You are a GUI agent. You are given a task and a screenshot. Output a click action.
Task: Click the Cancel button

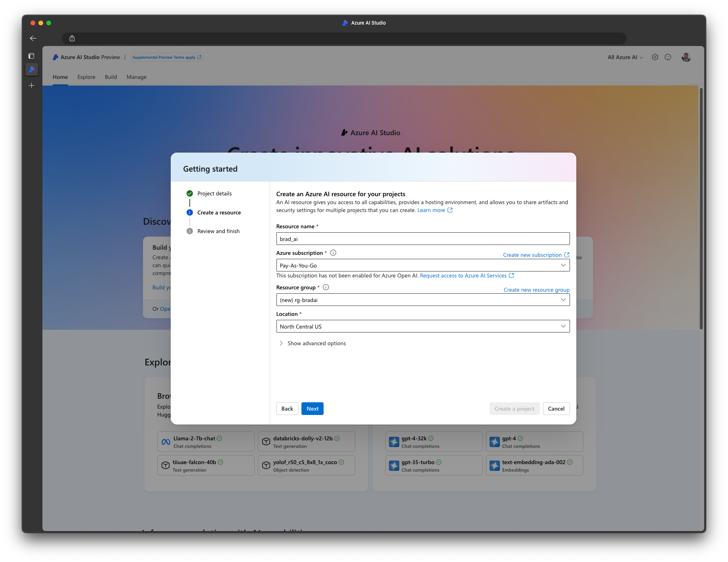pyautogui.click(x=556, y=409)
